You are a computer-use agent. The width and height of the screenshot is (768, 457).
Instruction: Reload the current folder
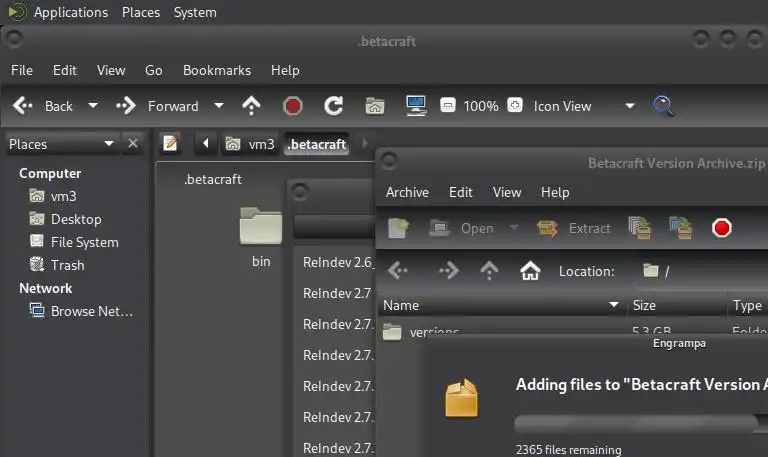(334, 106)
